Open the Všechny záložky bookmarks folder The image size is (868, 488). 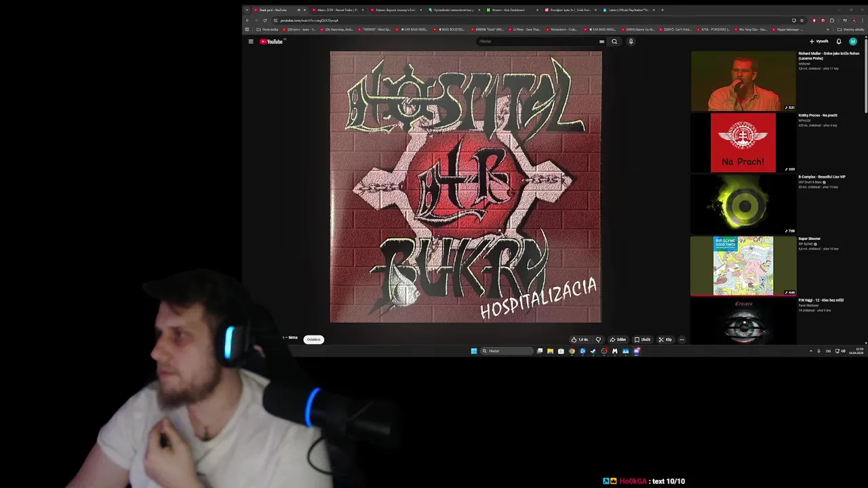tap(850, 29)
